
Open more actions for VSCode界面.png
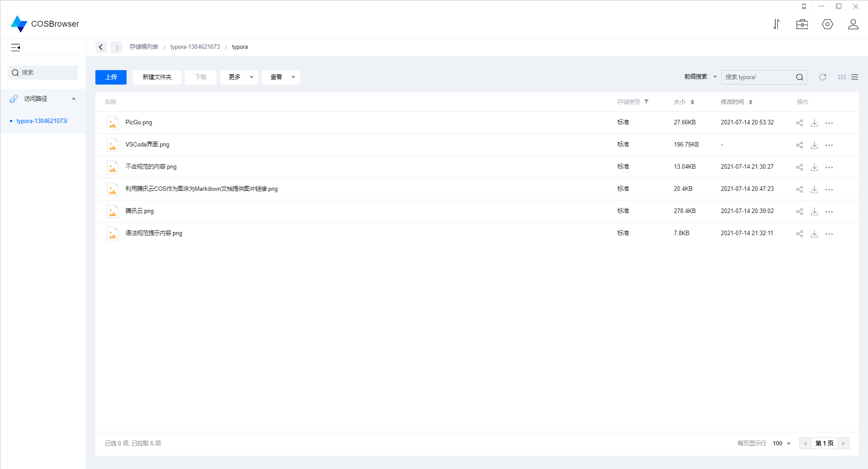click(x=829, y=145)
